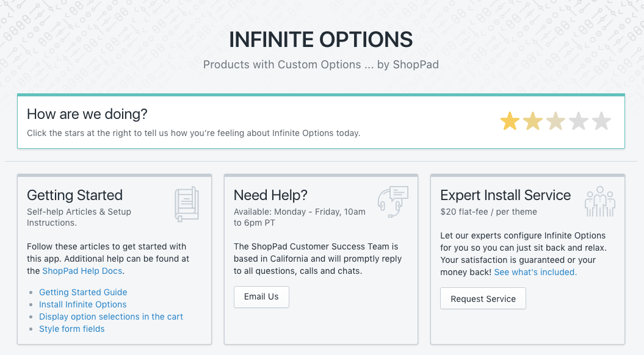The width and height of the screenshot is (644, 355).
Task: Click the Request Service button
Action: (483, 298)
